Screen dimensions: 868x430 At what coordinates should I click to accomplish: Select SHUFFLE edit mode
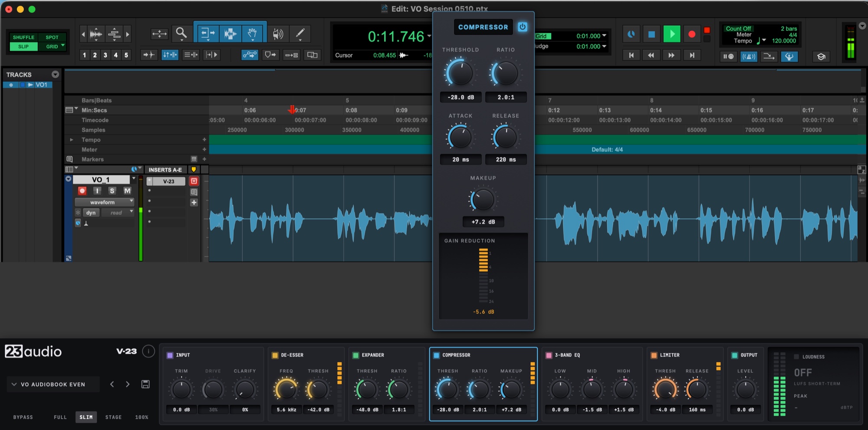(23, 37)
